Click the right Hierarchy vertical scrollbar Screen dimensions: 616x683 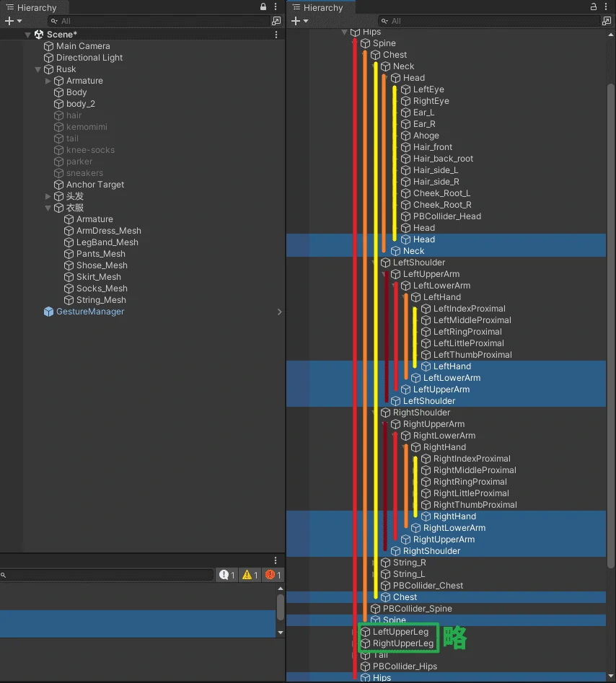point(611,288)
